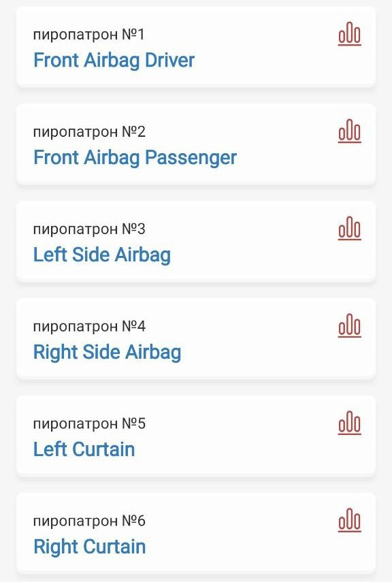View bar chart icon for Right Curtain
The width and height of the screenshot is (392, 582).
[349, 520]
